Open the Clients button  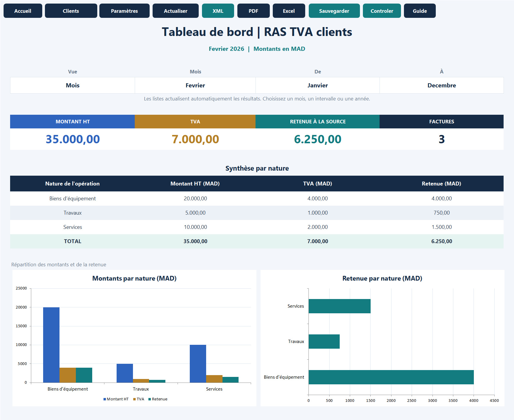point(71,11)
